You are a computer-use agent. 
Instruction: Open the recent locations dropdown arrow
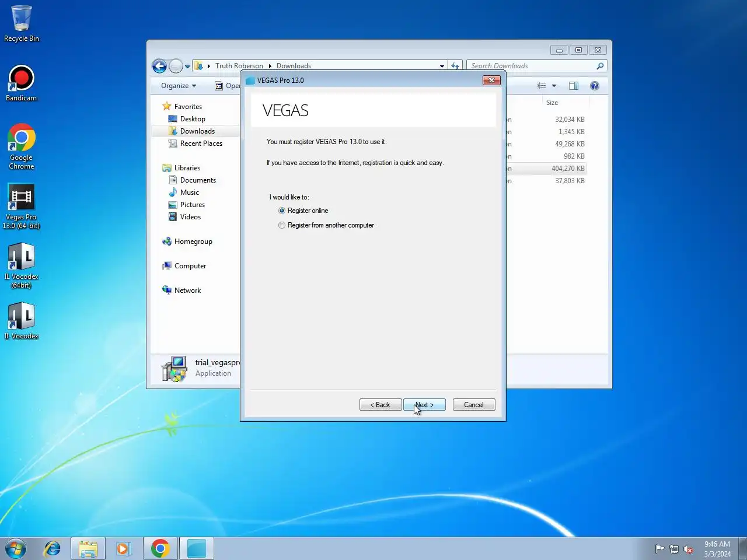pyautogui.click(x=187, y=66)
